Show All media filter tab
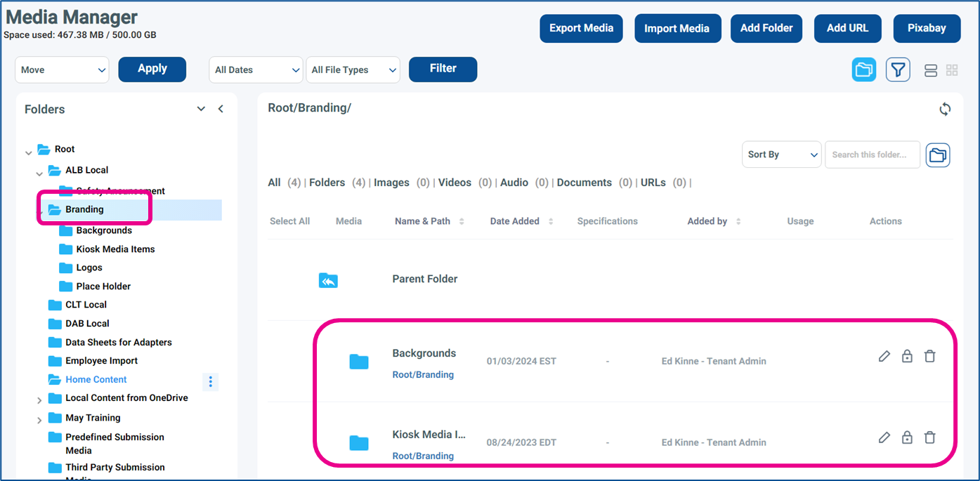 tap(274, 183)
